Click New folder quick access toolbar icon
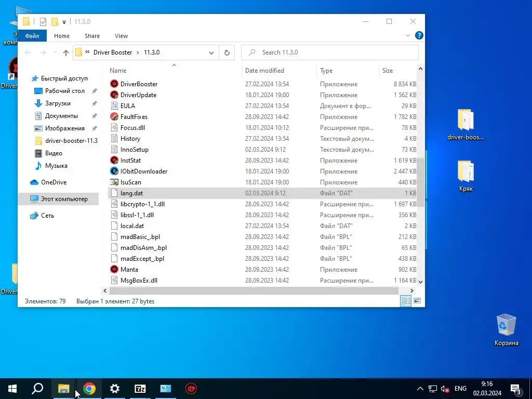This screenshot has width=532, height=399. [55, 22]
